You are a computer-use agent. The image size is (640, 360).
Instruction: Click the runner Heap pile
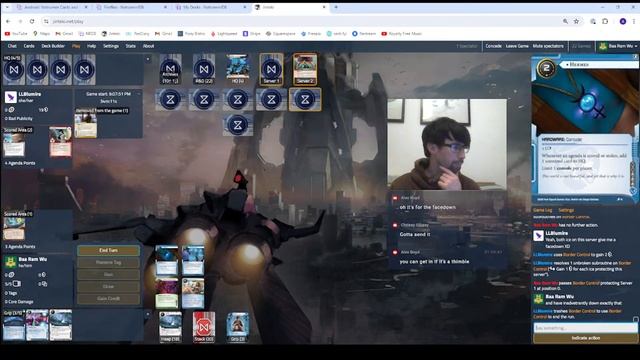click(170, 327)
